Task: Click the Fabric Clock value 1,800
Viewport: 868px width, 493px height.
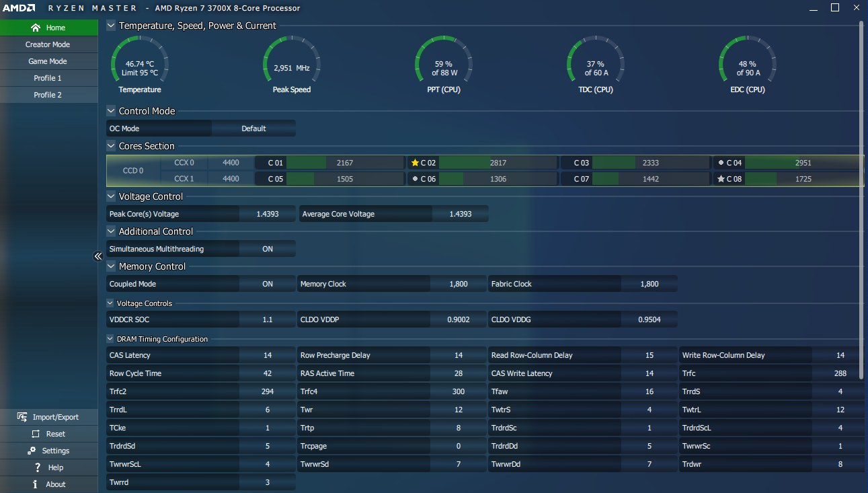Action: click(x=649, y=284)
